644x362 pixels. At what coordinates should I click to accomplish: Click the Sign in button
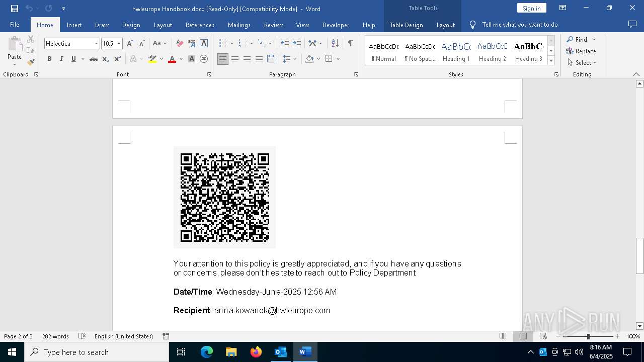coord(531,8)
